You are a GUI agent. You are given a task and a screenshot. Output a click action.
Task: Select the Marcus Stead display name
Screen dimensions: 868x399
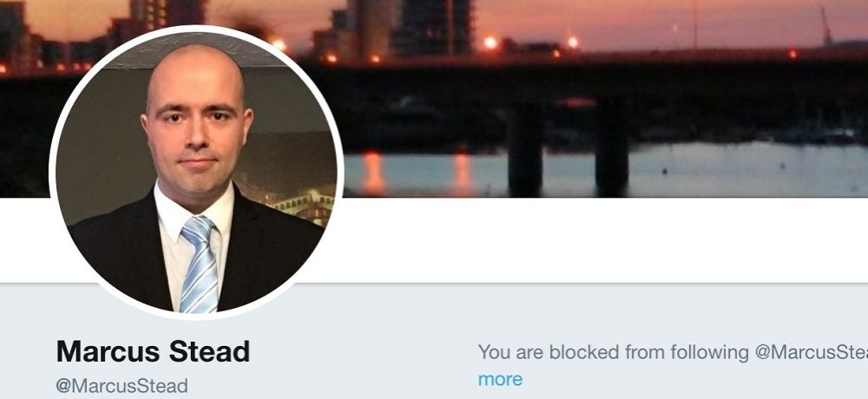click(x=153, y=351)
